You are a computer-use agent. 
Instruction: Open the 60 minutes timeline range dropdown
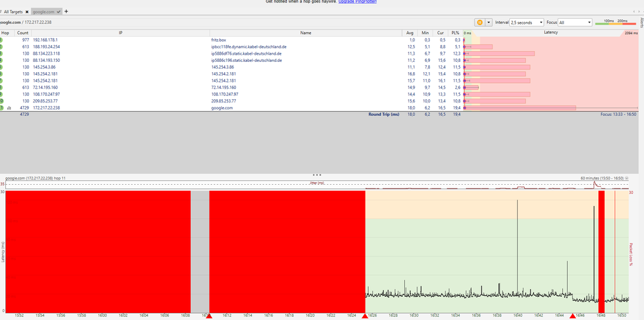[x=627, y=178]
